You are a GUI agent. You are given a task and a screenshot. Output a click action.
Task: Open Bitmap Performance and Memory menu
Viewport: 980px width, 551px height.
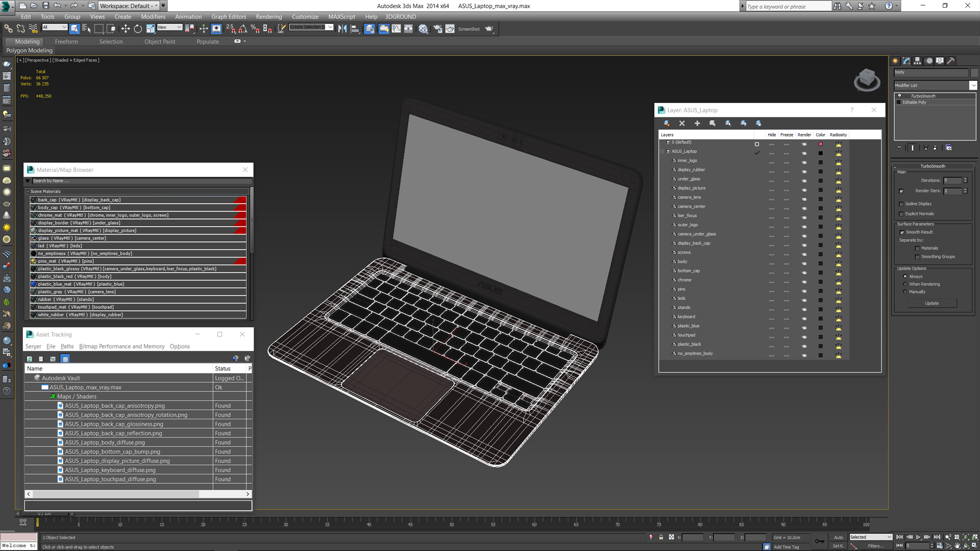pyautogui.click(x=121, y=346)
